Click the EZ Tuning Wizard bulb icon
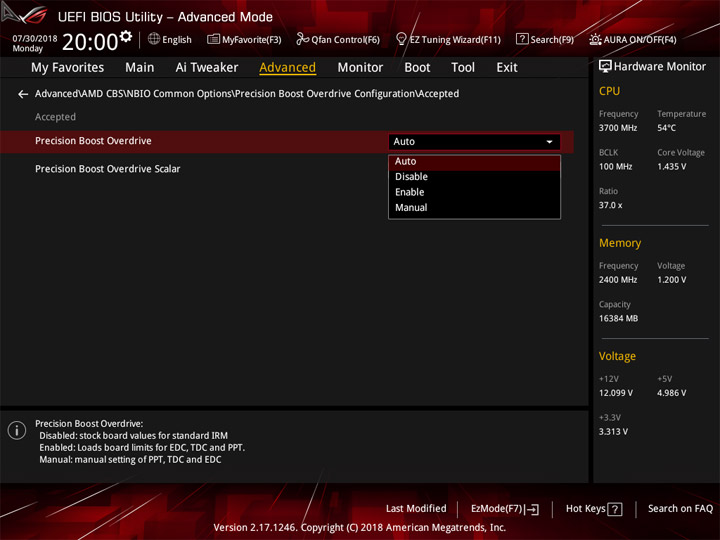720x540 pixels. 401,39
